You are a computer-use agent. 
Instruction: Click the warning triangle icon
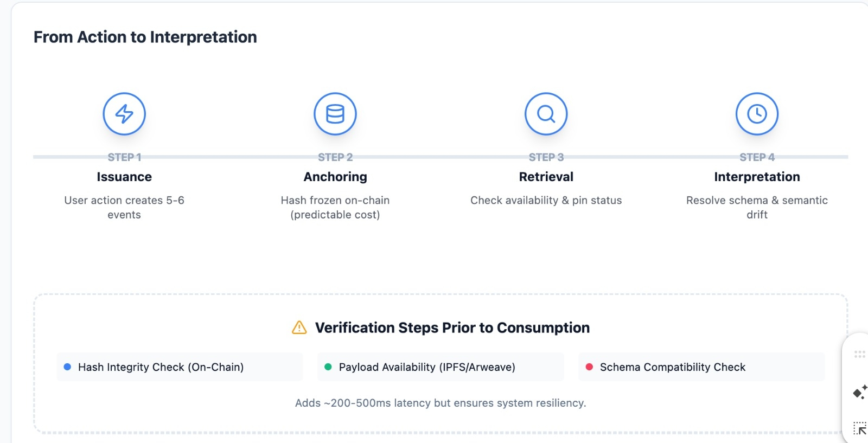click(299, 328)
